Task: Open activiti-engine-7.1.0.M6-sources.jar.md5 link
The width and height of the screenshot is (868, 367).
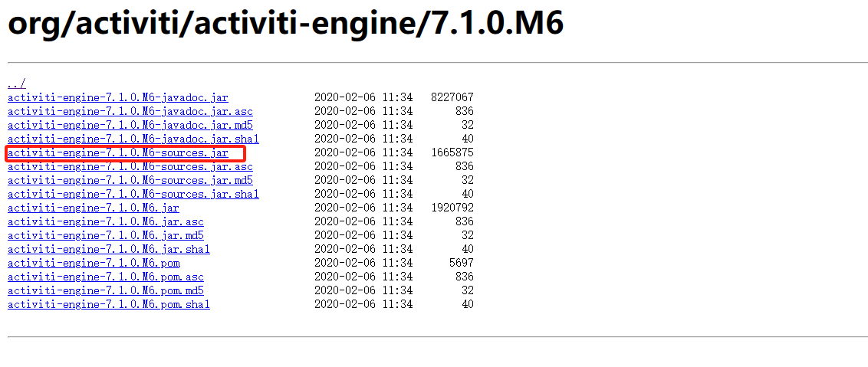Action: [x=130, y=181]
